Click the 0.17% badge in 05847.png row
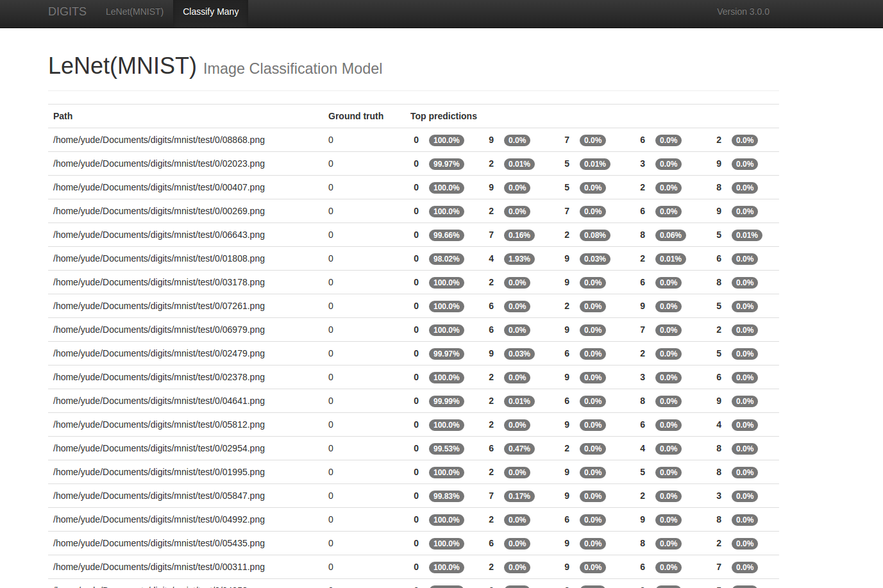883x588 pixels. click(x=519, y=496)
